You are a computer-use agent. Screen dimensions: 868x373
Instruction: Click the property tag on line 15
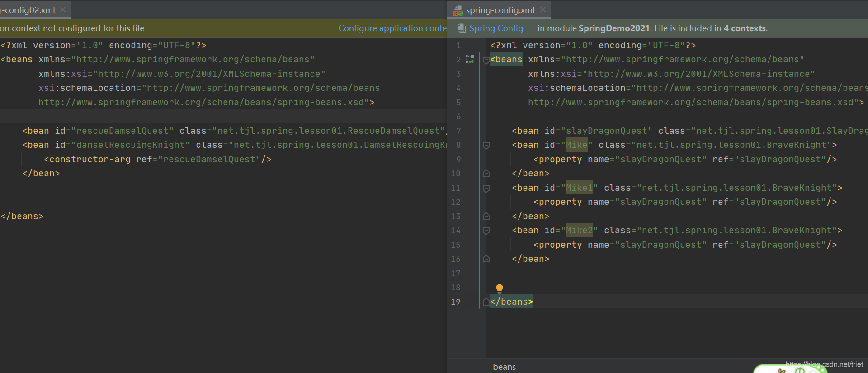pos(558,245)
